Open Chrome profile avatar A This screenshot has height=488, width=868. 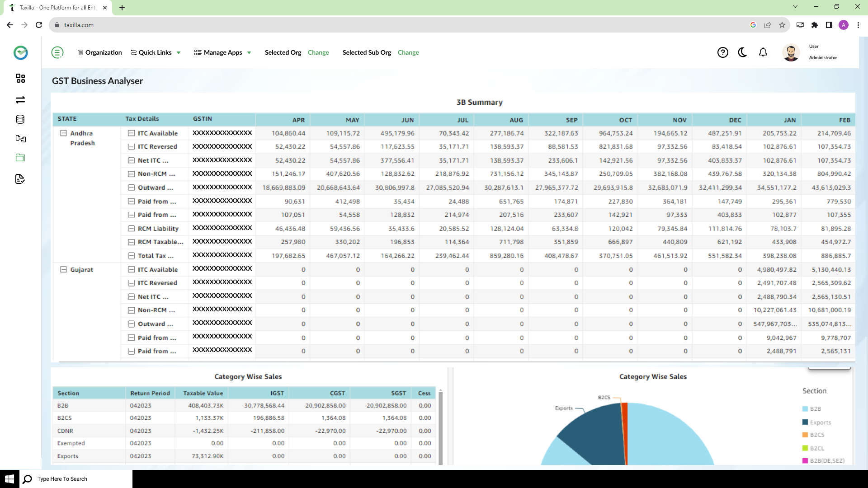click(x=844, y=25)
